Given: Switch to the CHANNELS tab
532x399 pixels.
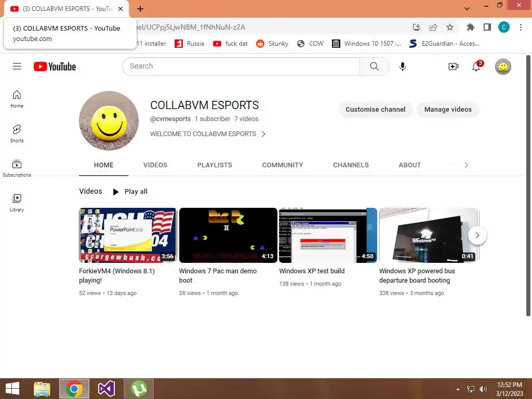Looking at the screenshot, I should pyautogui.click(x=351, y=165).
